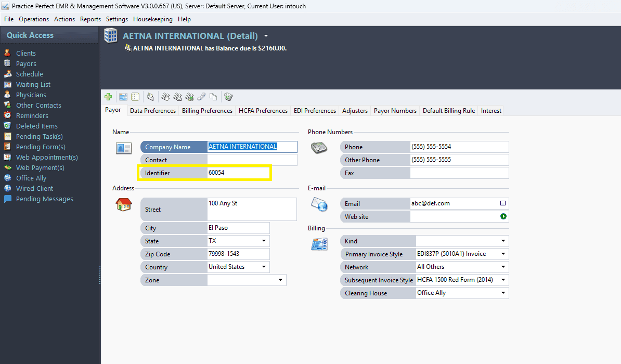621x364 pixels.
Task: Open Pending Form(s) in sidebar
Action: [x=41, y=147]
